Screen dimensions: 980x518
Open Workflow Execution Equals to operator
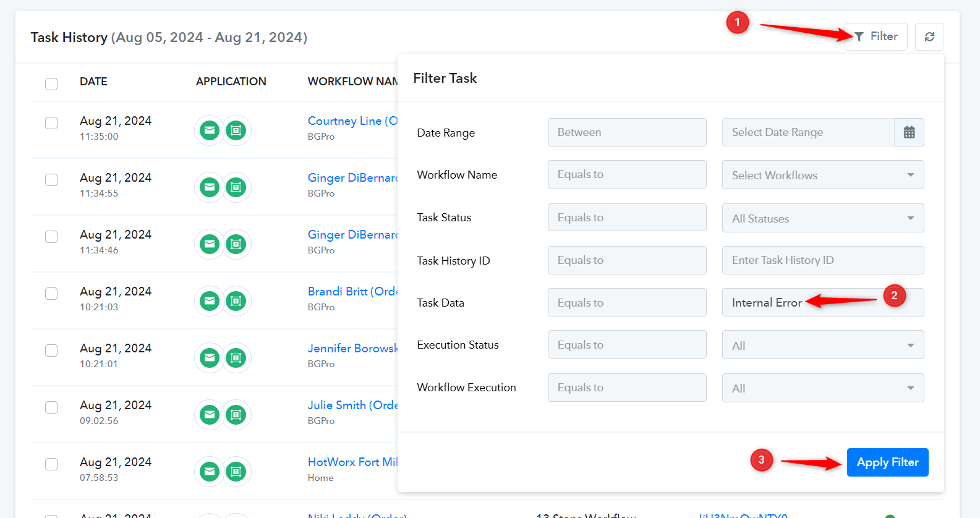627,388
